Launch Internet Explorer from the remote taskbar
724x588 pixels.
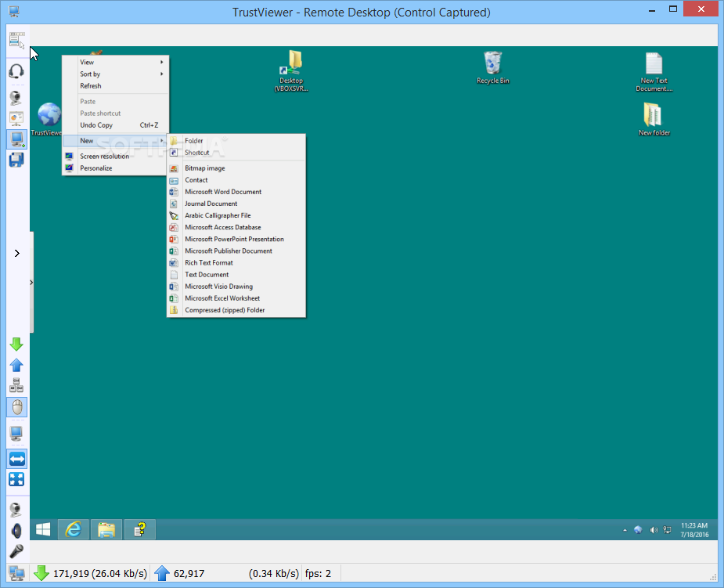pyautogui.click(x=74, y=529)
